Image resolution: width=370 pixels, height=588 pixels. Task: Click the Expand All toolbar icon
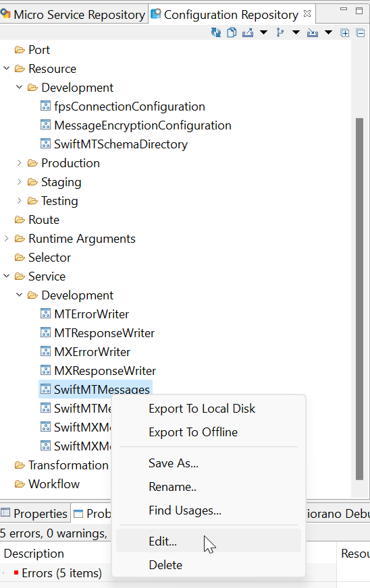click(344, 33)
